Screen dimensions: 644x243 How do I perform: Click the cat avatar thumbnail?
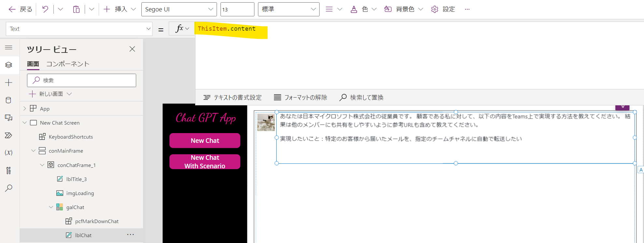pyautogui.click(x=266, y=122)
